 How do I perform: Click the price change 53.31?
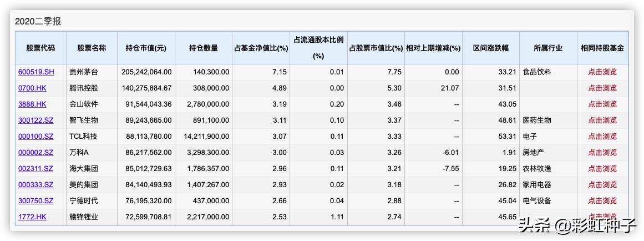(x=508, y=136)
